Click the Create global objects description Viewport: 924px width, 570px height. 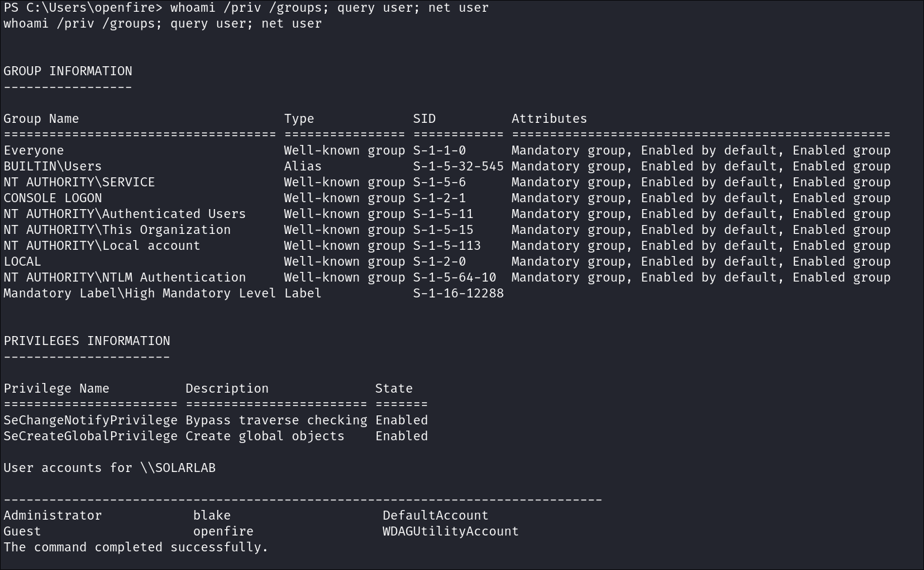[265, 436]
